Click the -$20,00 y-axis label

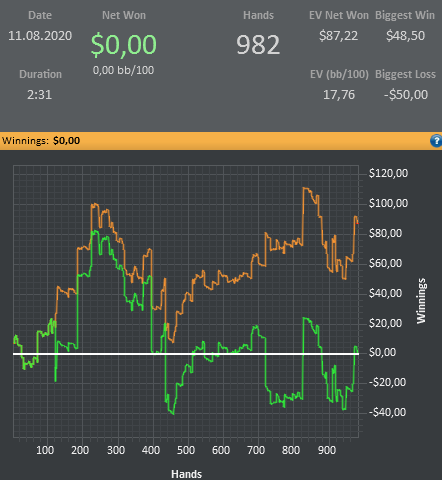click(x=387, y=382)
